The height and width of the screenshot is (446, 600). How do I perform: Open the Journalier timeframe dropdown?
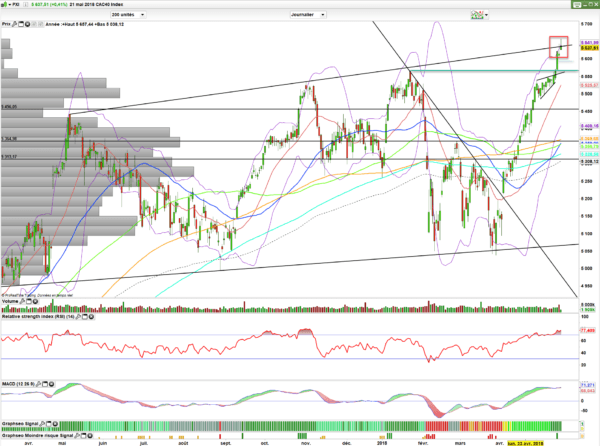click(x=308, y=15)
